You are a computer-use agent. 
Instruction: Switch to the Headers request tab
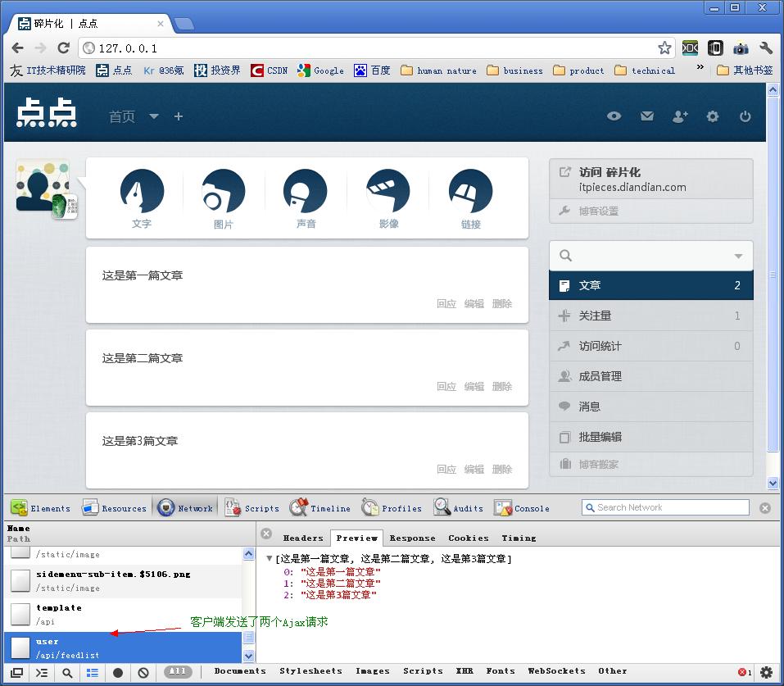click(x=303, y=538)
